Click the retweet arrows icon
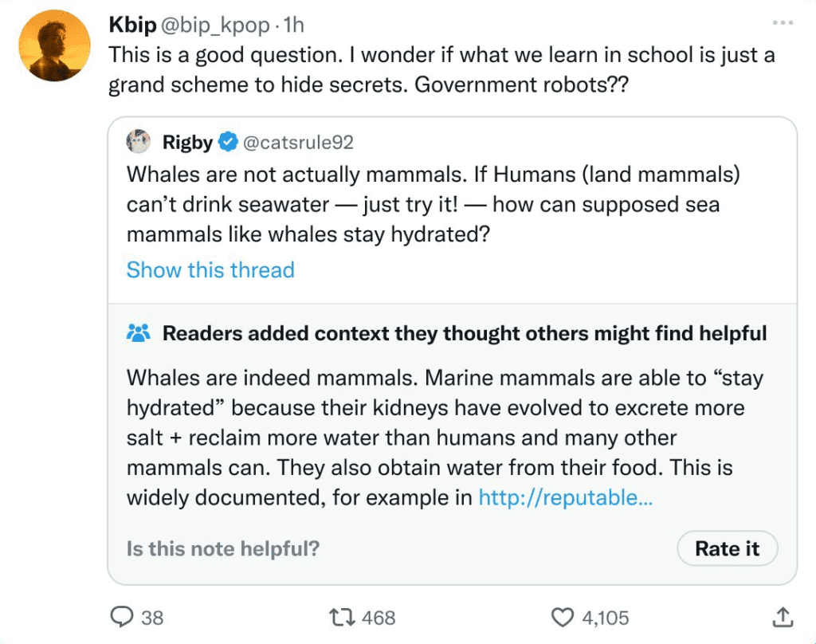Screen dimensions: 816x644 point(343,616)
